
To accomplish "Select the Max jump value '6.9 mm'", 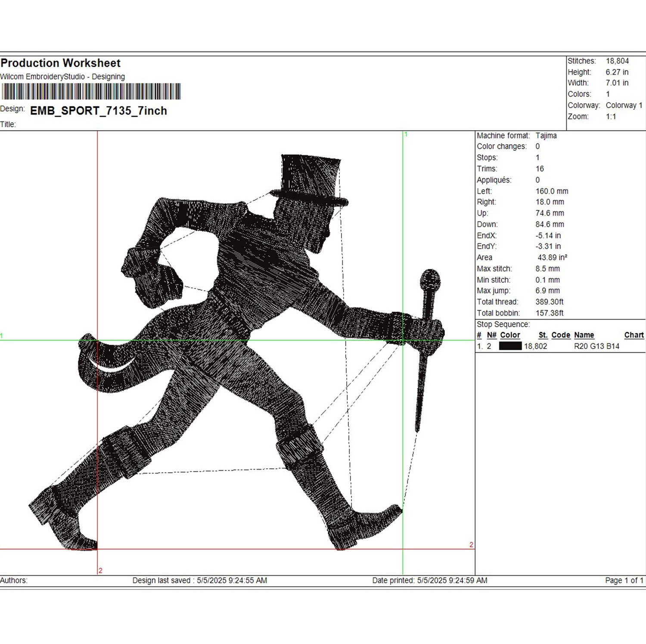I will (548, 291).
